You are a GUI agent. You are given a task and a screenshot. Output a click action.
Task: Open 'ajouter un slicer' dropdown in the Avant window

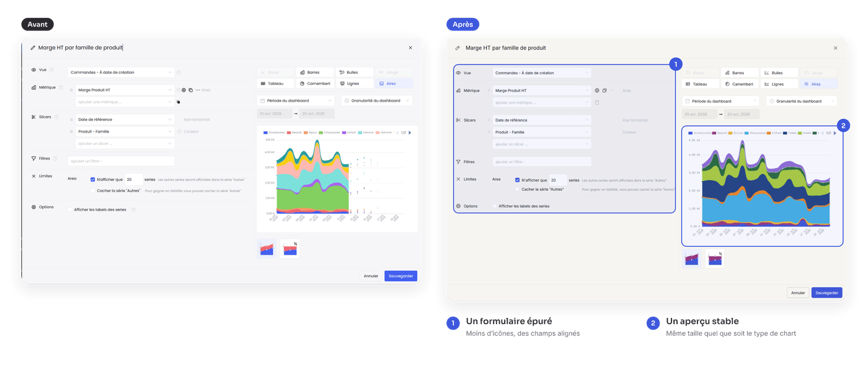[125, 143]
